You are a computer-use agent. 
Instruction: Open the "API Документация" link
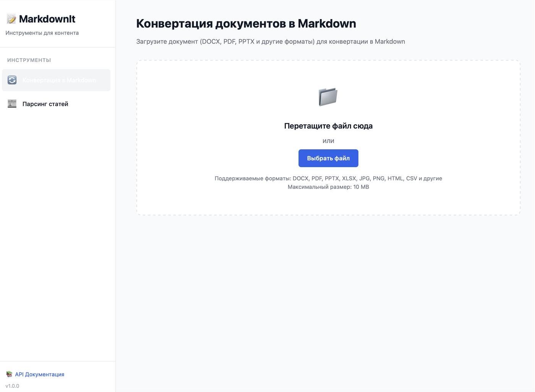(40, 374)
